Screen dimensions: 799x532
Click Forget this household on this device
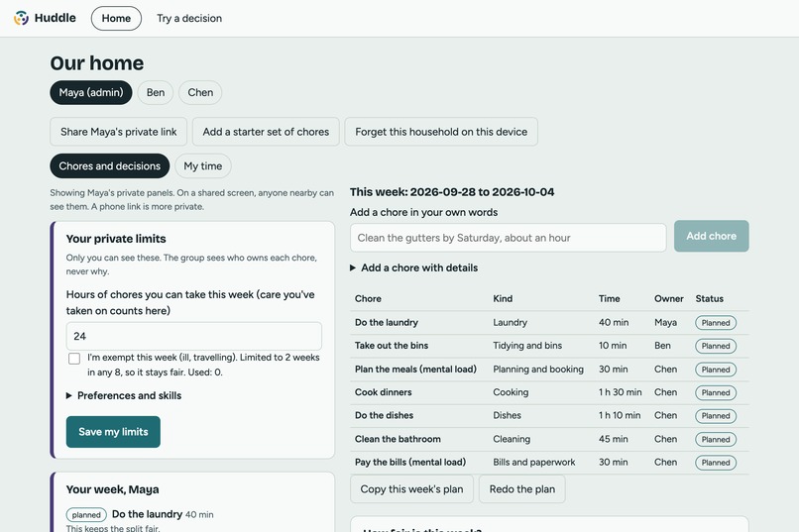(441, 132)
